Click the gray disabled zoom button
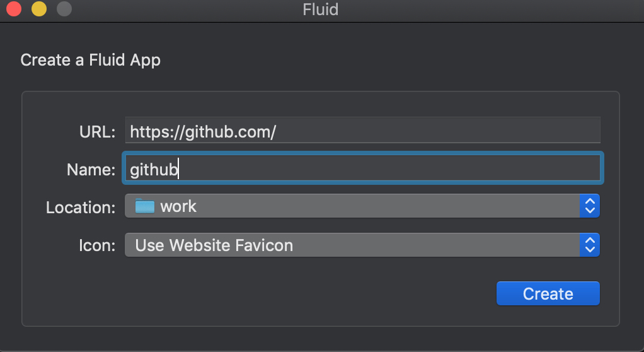Screen dimensions: 644x352 coord(64,9)
